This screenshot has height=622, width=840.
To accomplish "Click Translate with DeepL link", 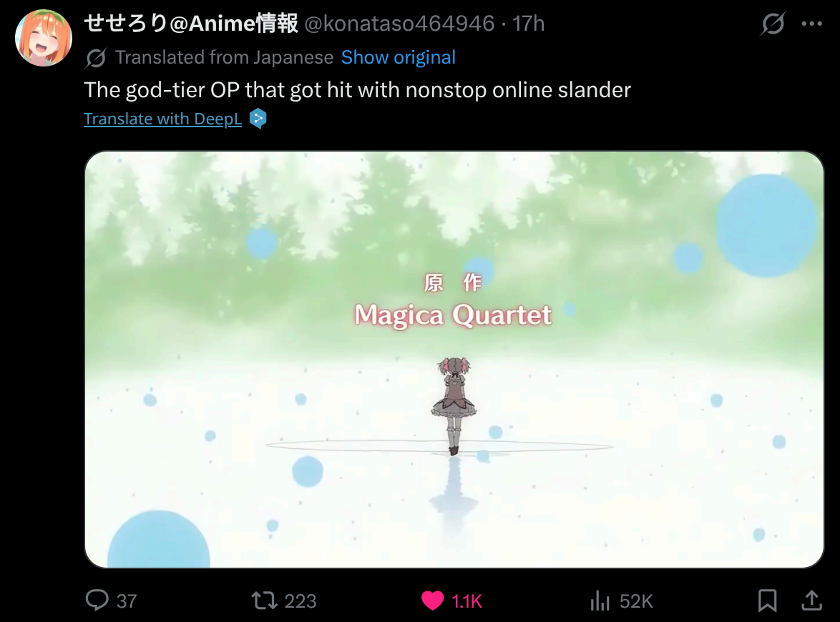I will [163, 119].
